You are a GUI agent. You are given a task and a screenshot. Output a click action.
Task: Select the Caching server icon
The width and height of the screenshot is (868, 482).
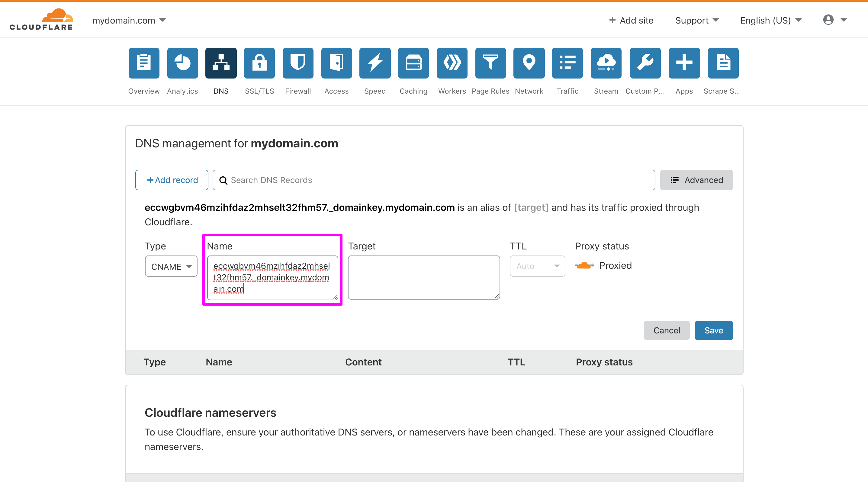pos(413,63)
